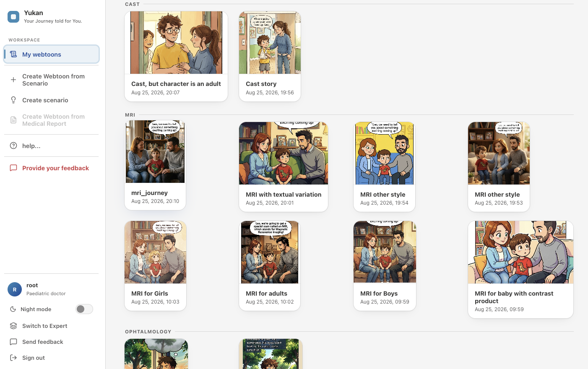Click the Yukan app logo icon
The height and width of the screenshot is (369, 588).
pos(13,17)
